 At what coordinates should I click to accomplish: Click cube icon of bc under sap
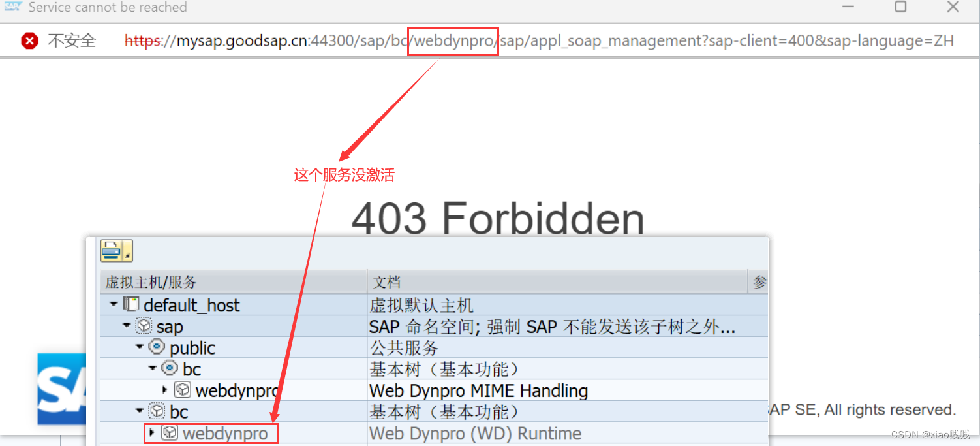157,411
